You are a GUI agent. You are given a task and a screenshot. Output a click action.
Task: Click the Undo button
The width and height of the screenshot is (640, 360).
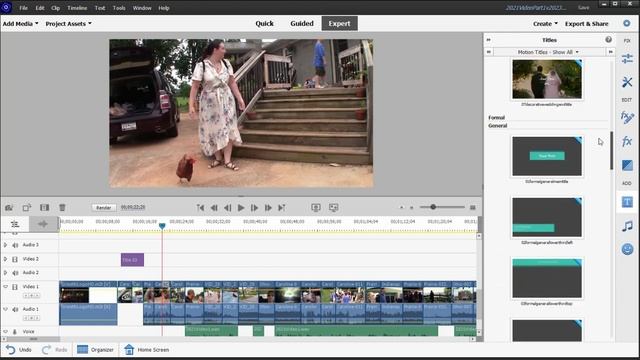coord(19,350)
